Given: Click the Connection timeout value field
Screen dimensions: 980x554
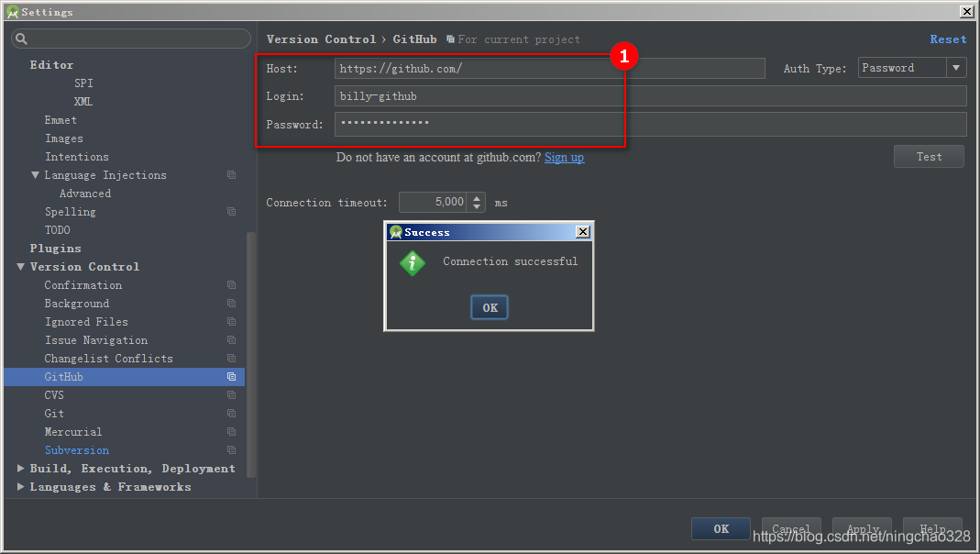Looking at the screenshot, I should (x=435, y=202).
